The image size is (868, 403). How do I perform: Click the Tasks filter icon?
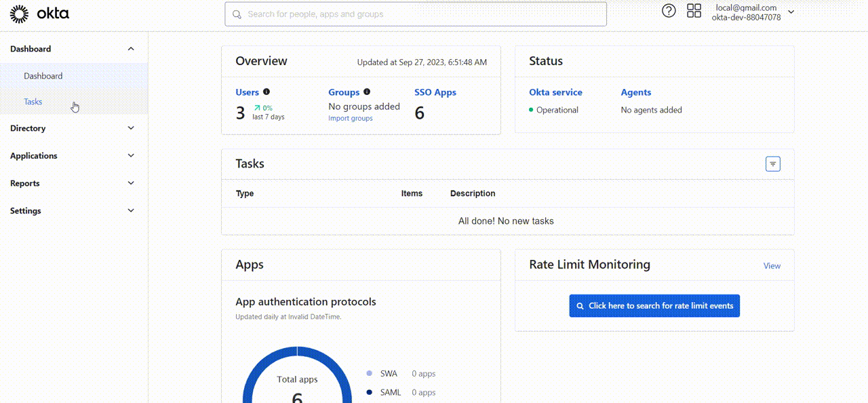point(772,164)
